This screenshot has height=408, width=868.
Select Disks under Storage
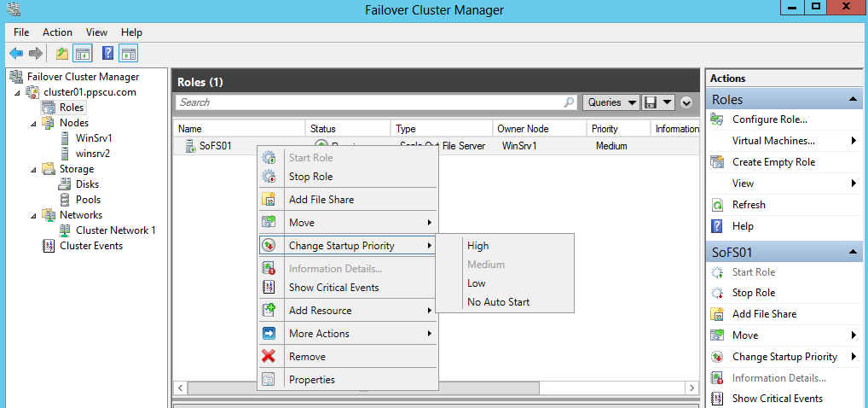88,184
